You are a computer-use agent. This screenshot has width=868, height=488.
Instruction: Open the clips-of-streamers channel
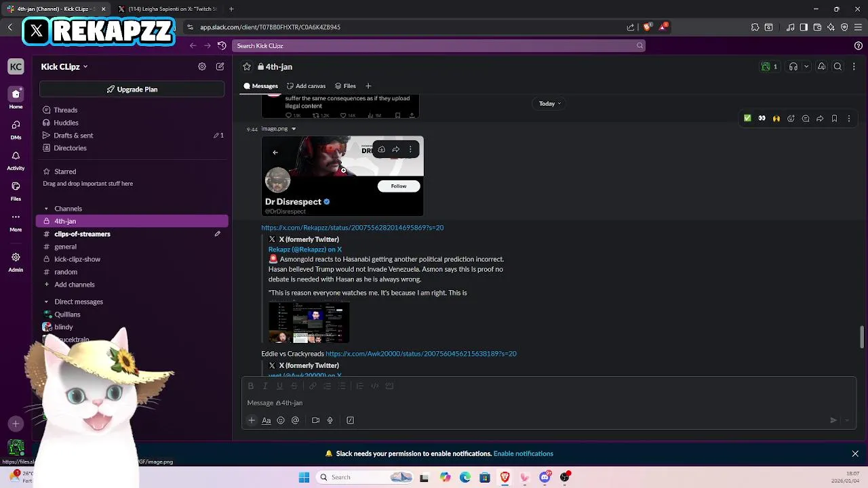tap(82, 234)
